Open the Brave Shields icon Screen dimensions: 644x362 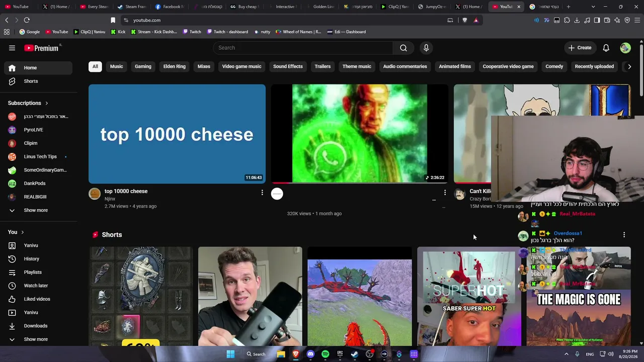[x=464, y=20]
